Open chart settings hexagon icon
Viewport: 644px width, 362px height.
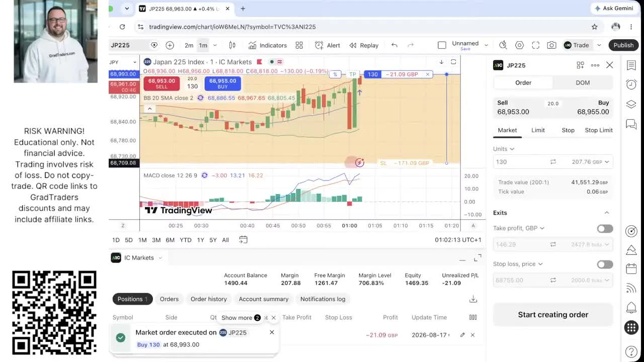(520, 45)
